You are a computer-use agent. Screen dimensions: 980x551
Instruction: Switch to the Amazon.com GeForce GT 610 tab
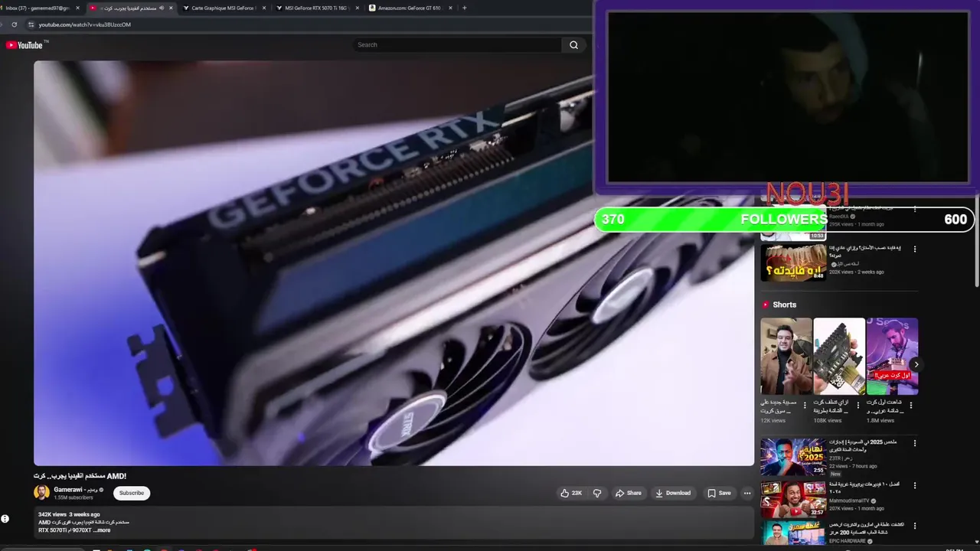(x=410, y=8)
